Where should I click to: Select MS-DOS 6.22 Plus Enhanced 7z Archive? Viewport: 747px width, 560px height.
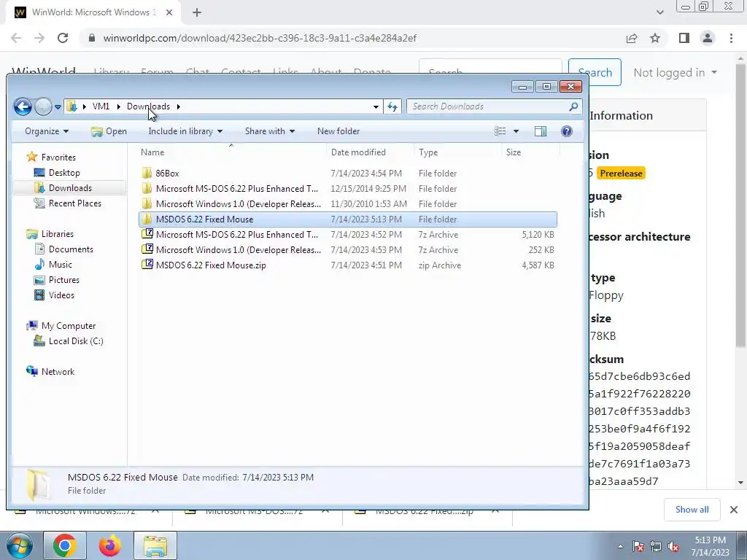[348, 234]
